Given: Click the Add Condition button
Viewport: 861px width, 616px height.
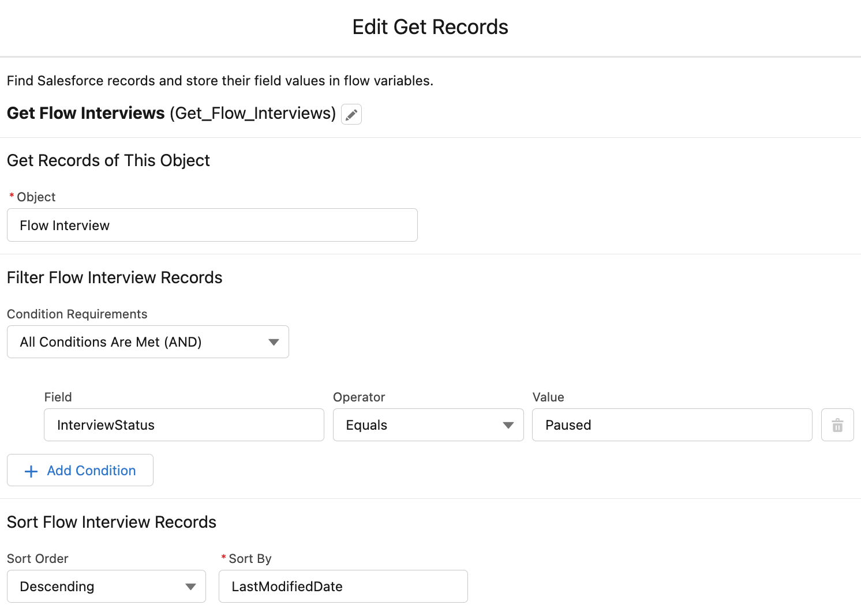Looking at the screenshot, I should (80, 470).
